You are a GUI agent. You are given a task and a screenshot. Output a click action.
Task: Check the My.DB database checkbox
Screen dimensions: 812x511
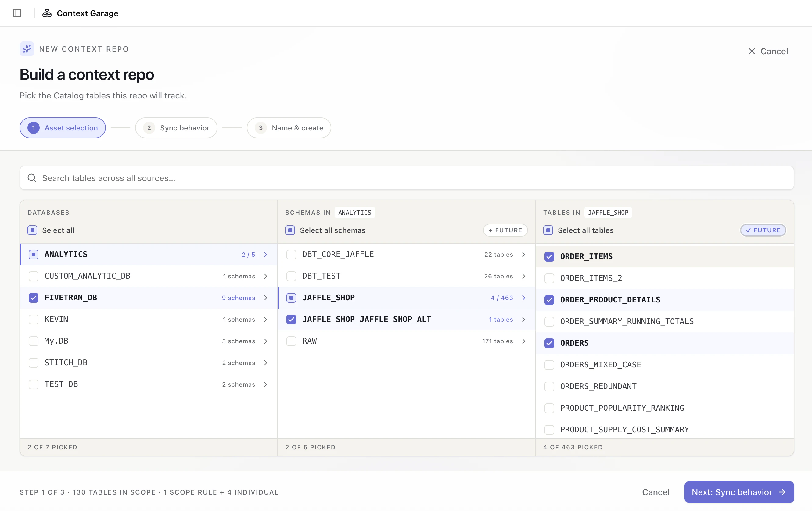tap(33, 341)
